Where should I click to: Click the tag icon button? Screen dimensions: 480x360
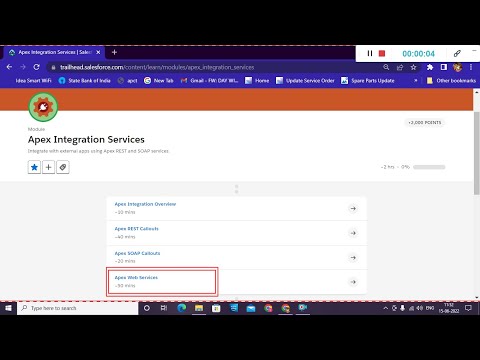click(63, 167)
